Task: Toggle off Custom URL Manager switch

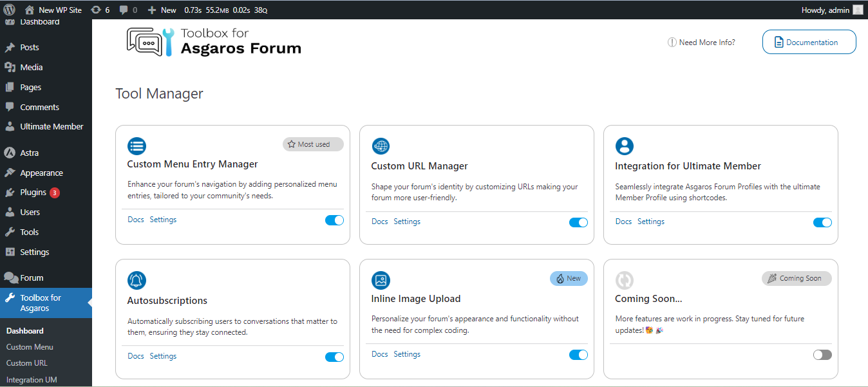Action: pos(578,222)
